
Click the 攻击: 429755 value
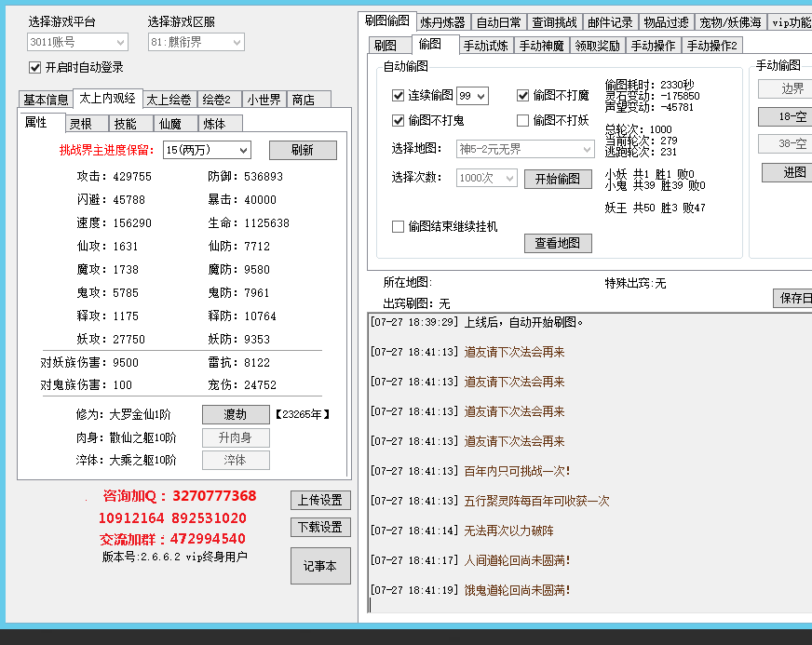[132, 177]
